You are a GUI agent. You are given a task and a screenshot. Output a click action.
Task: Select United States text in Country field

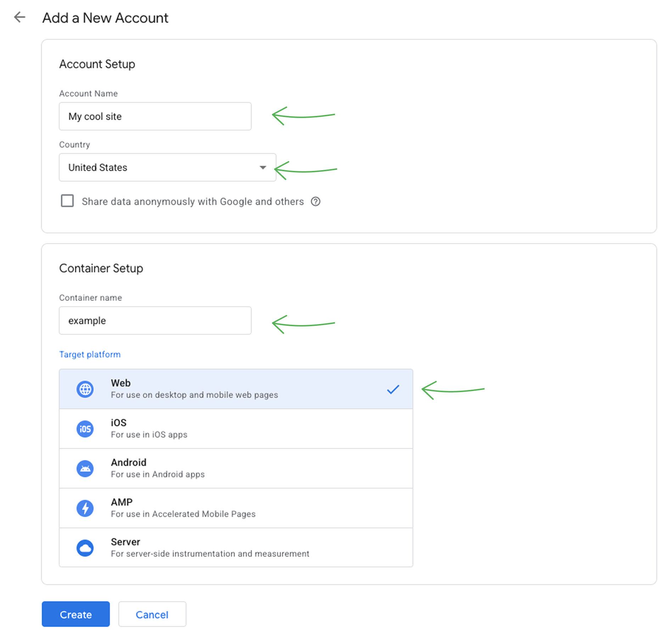98,167
